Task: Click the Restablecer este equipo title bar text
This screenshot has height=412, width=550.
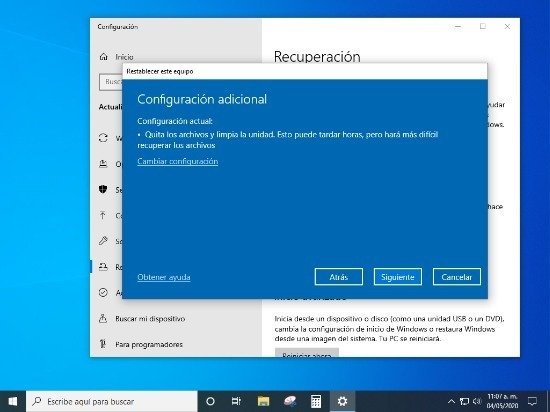Action: click(x=160, y=72)
